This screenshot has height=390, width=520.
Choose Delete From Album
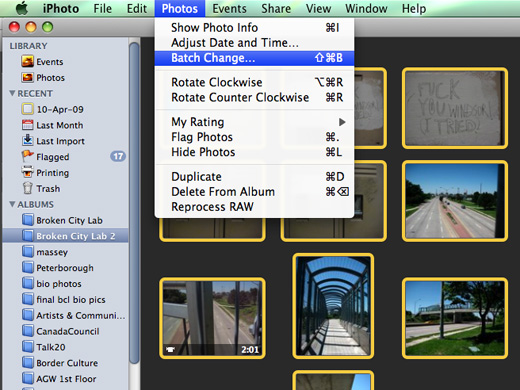[x=255, y=192]
